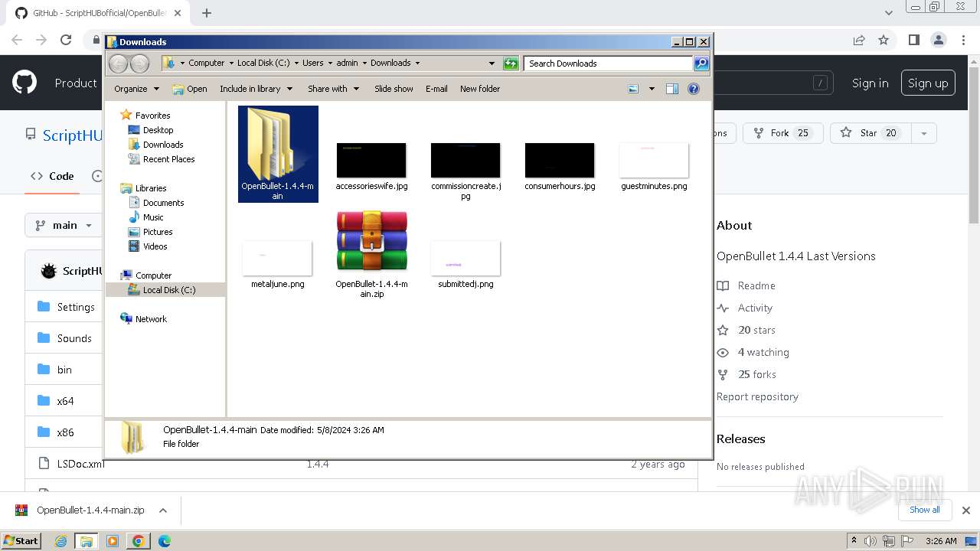The width and height of the screenshot is (980, 551).
Task: Select the metaljune.png file
Action: coord(277,264)
